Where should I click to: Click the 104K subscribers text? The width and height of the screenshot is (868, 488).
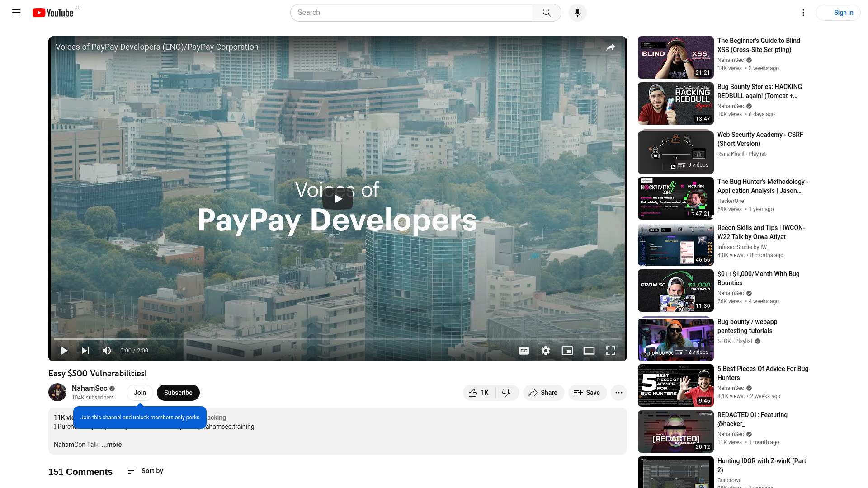click(x=93, y=398)
